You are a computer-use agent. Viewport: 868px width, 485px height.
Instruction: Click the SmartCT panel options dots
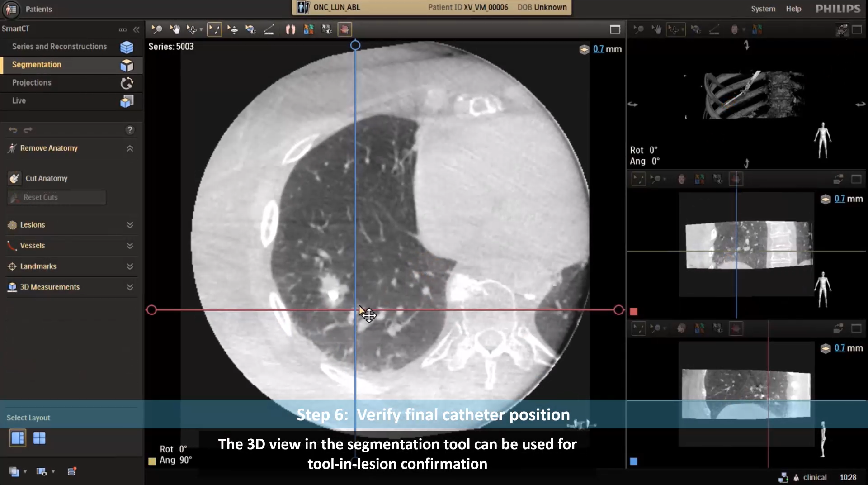123,29
